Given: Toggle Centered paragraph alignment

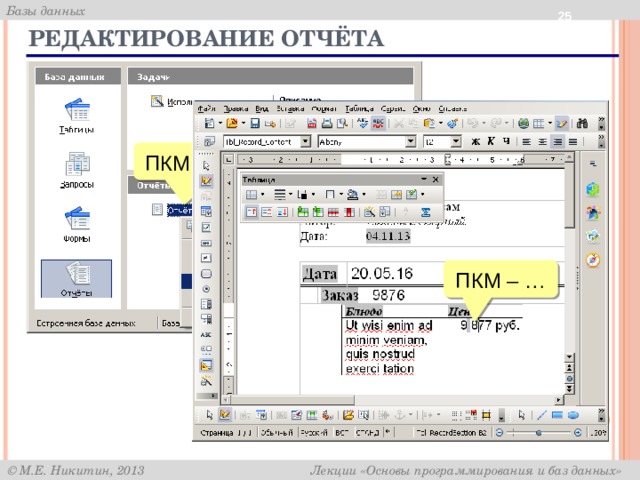Looking at the screenshot, I should 542,142.
